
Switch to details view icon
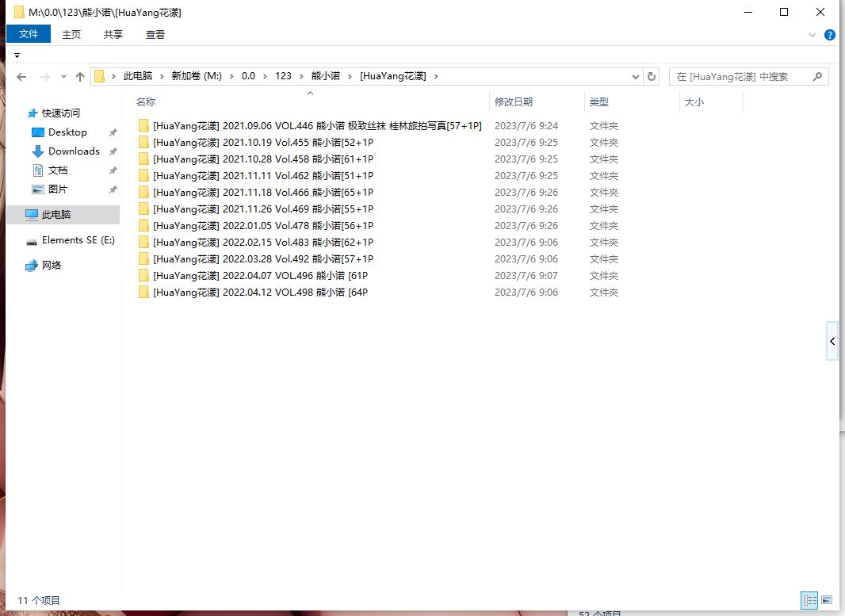809,600
